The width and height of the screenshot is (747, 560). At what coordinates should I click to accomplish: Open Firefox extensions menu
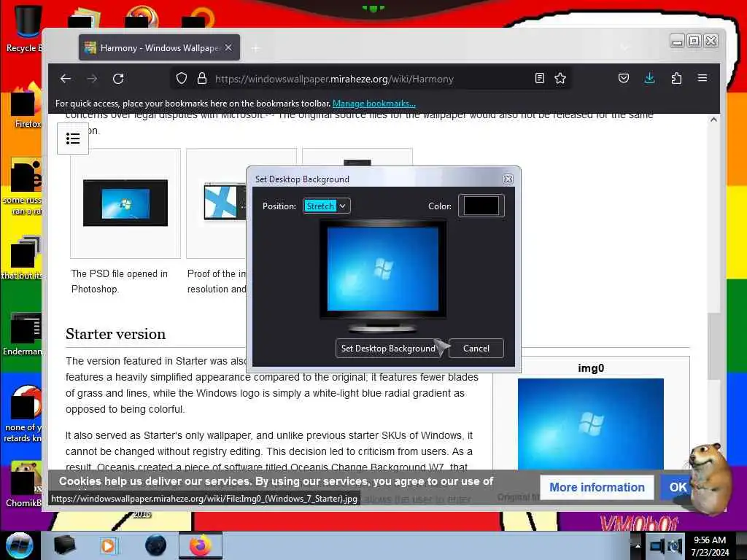coord(676,78)
